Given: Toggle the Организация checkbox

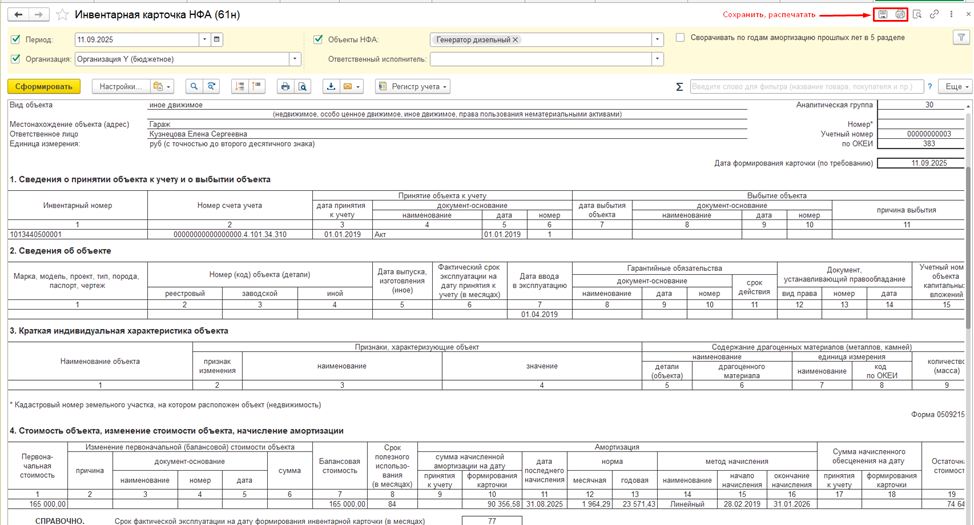Looking at the screenshot, I should (x=16, y=59).
